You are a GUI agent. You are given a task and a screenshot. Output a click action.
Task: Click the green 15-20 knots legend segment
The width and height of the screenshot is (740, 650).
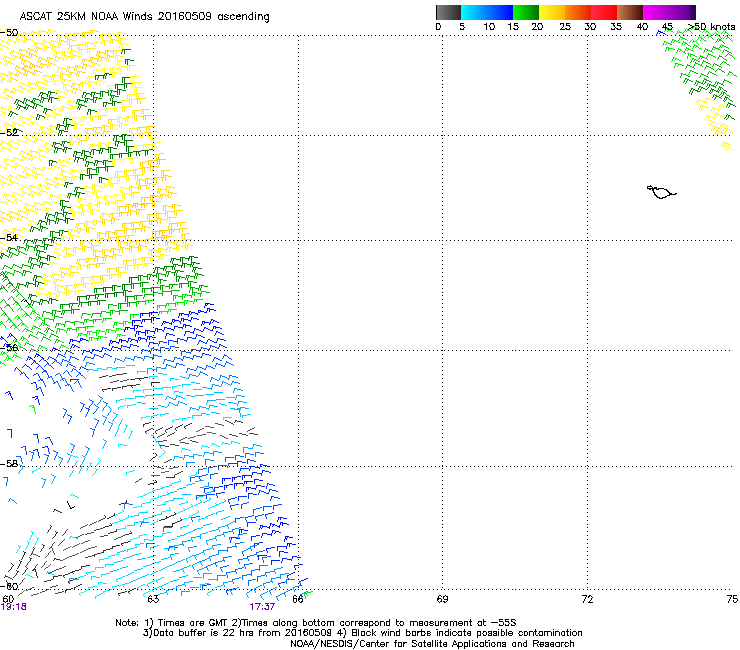pos(526,12)
